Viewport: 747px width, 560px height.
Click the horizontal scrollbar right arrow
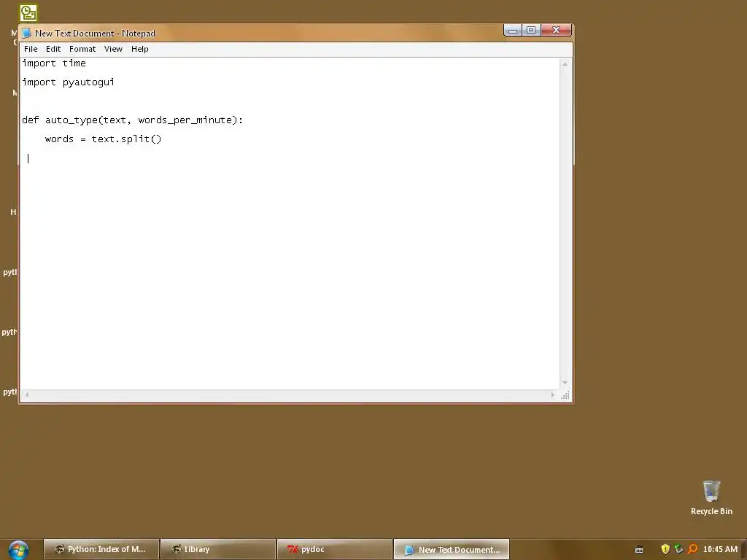pyautogui.click(x=553, y=394)
